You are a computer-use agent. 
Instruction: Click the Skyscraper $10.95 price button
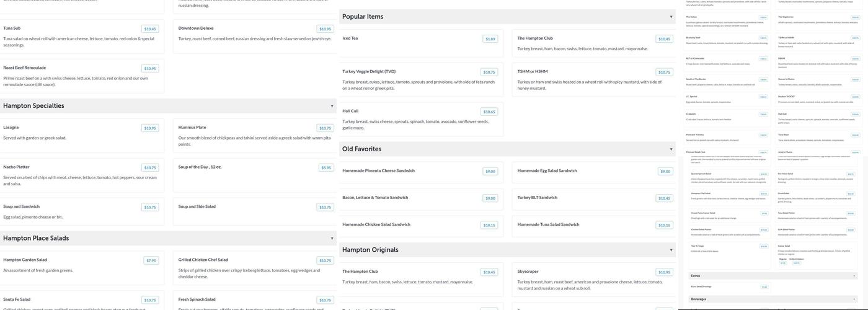tap(664, 272)
